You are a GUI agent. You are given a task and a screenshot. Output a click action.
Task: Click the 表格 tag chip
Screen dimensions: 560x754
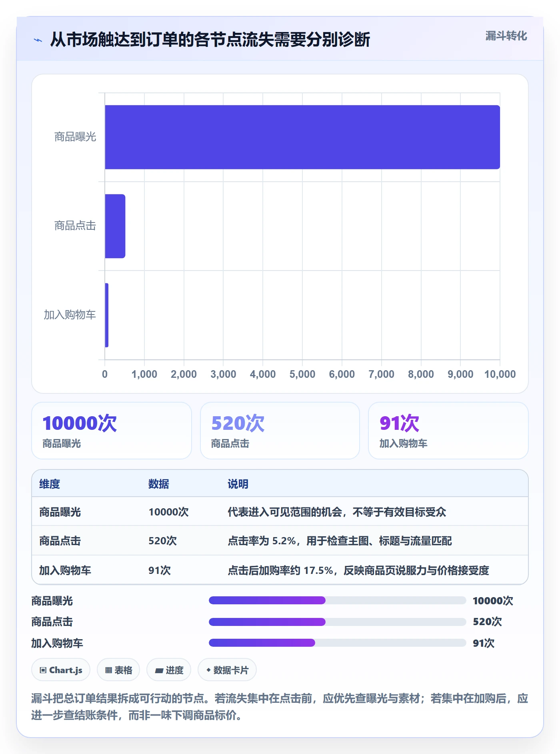pyautogui.click(x=118, y=670)
